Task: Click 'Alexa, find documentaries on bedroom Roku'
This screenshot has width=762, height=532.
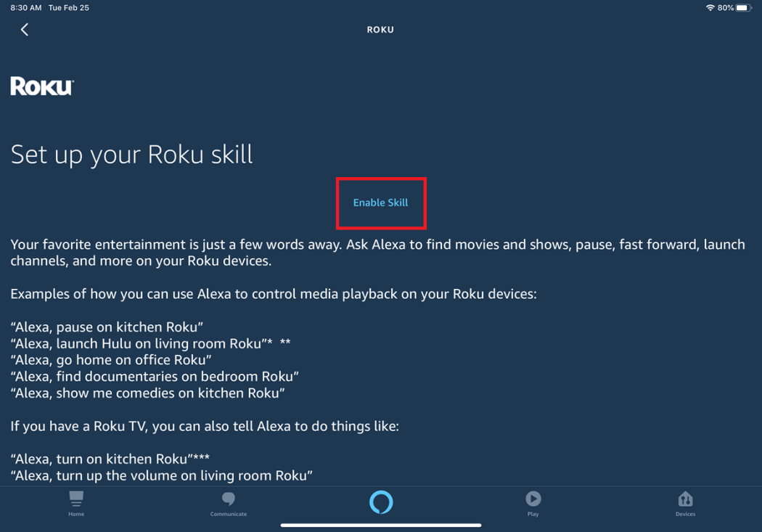Action: [155, 377]
